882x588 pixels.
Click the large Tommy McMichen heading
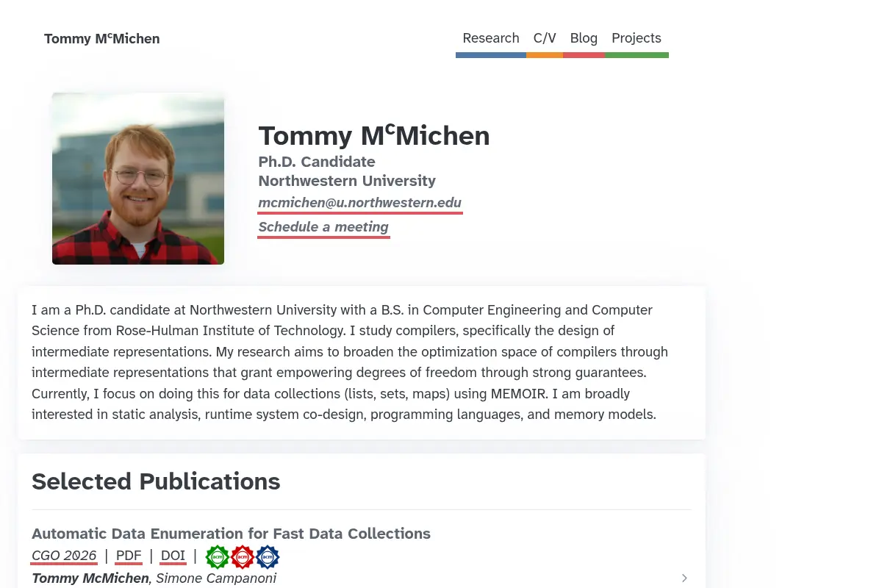coord(374,135)
